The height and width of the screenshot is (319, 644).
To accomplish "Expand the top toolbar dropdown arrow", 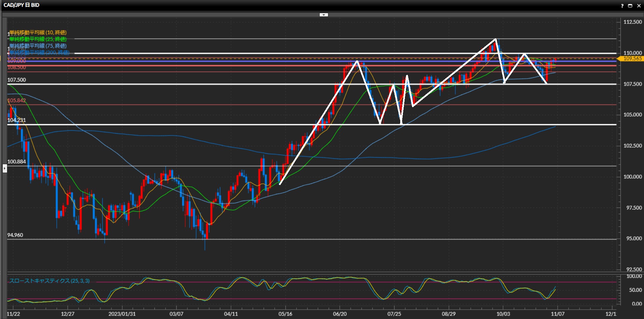I will coord(324,15).
